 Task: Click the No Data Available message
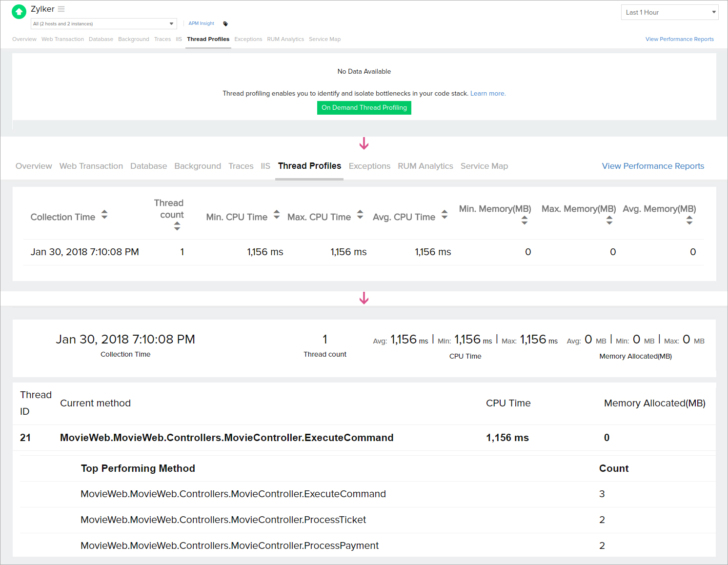point(364,71)
